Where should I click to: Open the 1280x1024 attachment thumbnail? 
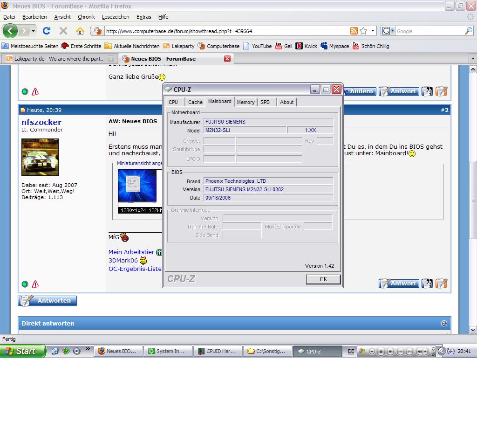[x=140, y=192]
